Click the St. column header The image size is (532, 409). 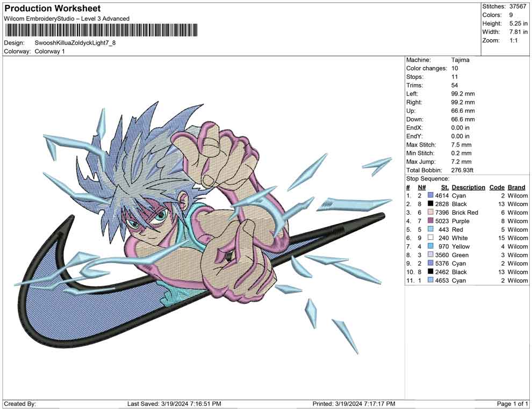[445, 187]
